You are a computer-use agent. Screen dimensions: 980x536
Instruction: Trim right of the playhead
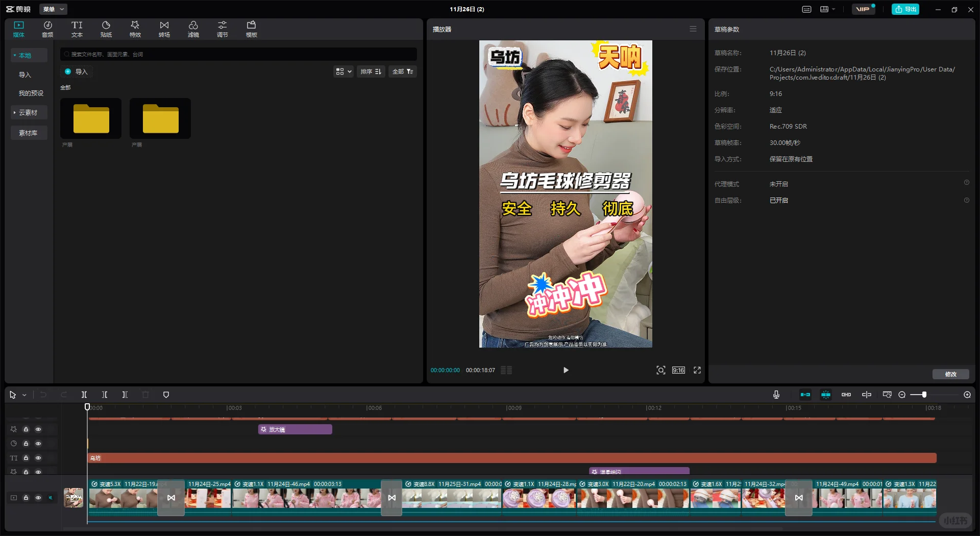tap(125, 395)
